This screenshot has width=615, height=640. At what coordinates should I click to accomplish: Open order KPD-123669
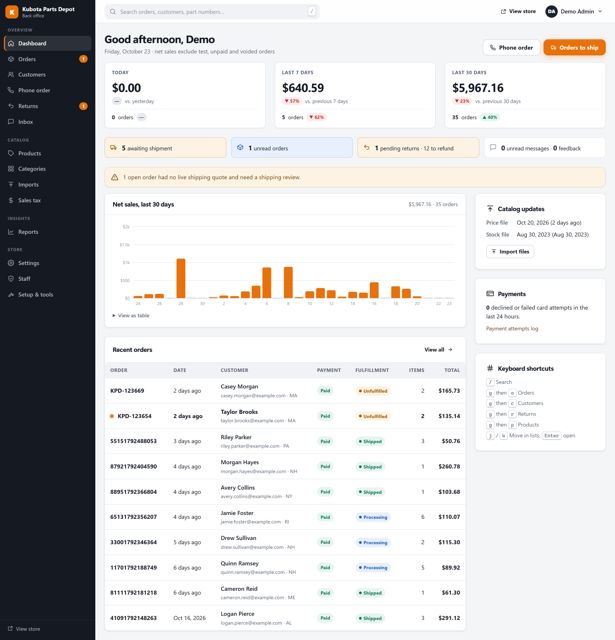(x=127, y=391)
